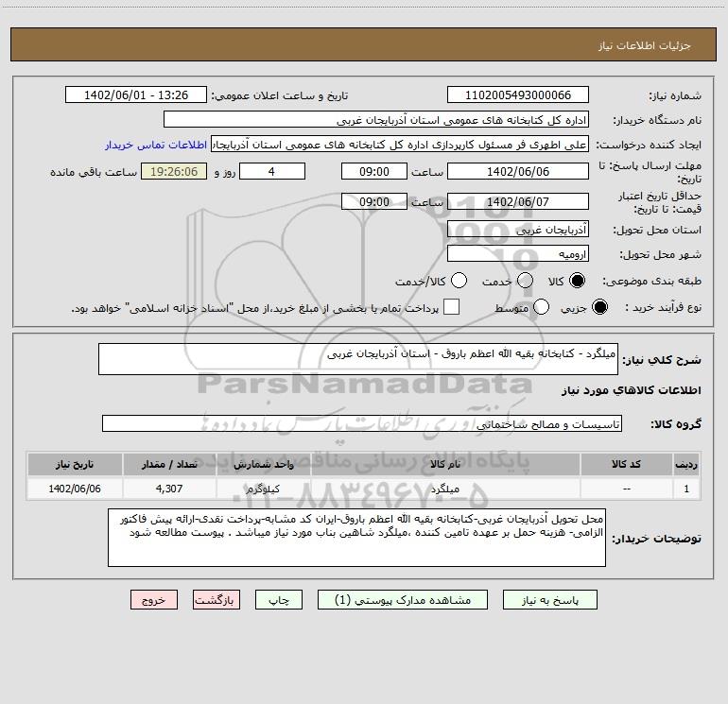Toggle اسناد خزانه اسلامی payment checkbox
Viewport: 728px width, 704px height.
[451, 307]
